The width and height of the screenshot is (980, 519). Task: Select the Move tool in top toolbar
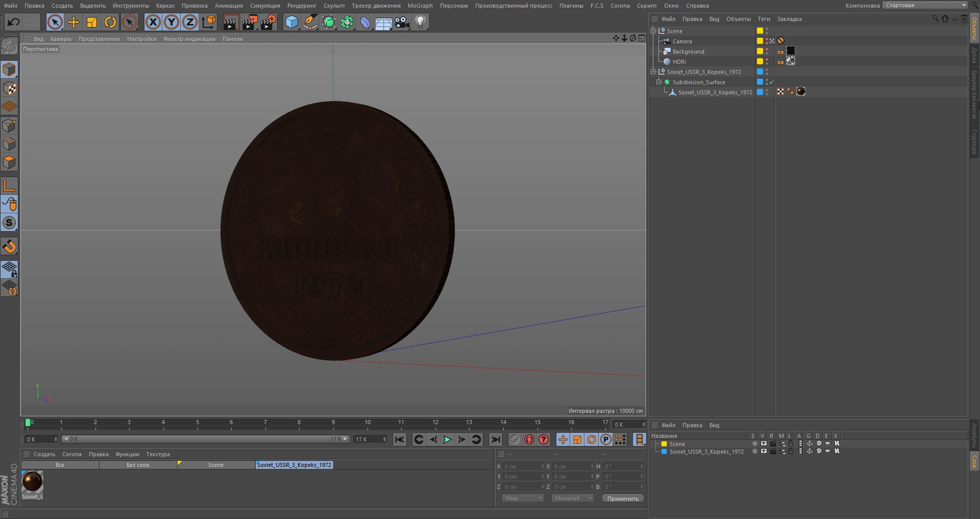pos(73,22)
